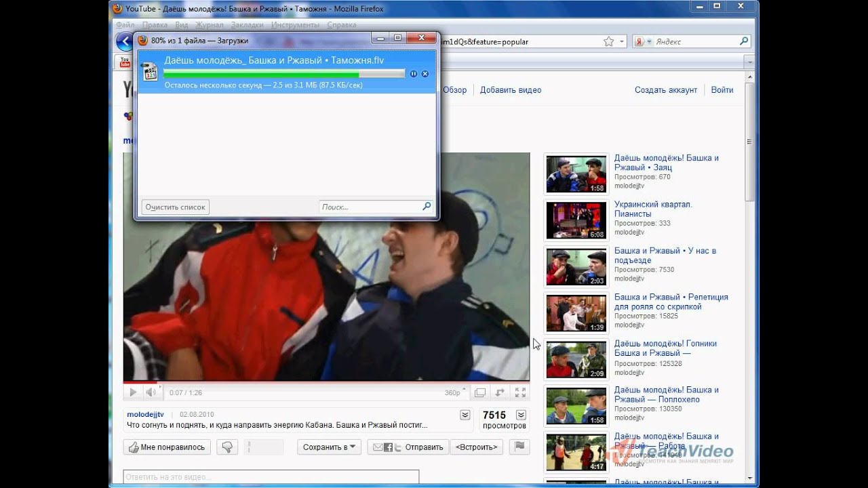Open the Башка и Ржавый — Поплохело link

pos(667,394)
